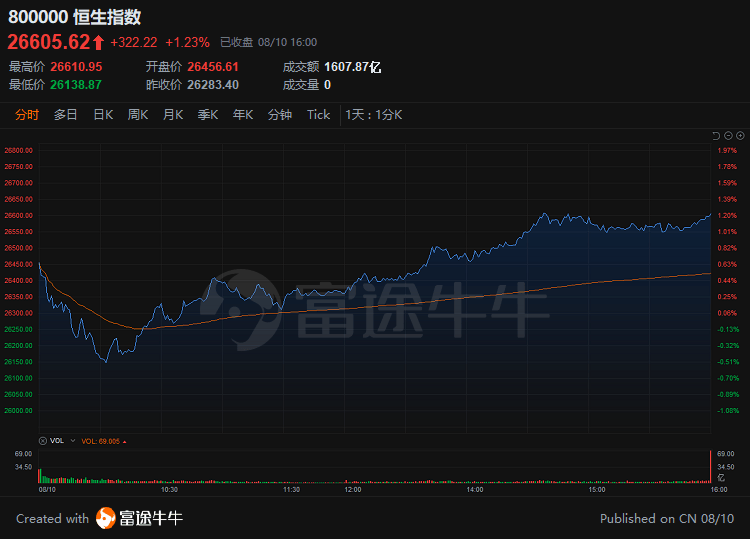Screen dimensions: 750x539
Task: Click the 1天 : 1分K period label
Action: coord(374,115)
